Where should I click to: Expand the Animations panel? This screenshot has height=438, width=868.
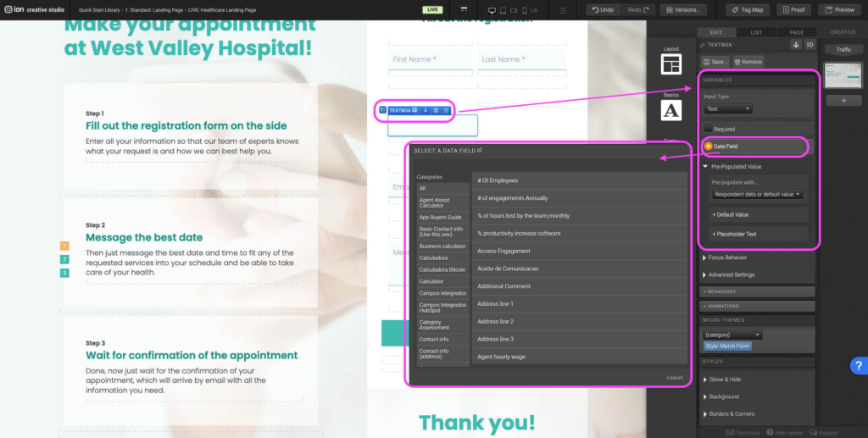(757, 306)
